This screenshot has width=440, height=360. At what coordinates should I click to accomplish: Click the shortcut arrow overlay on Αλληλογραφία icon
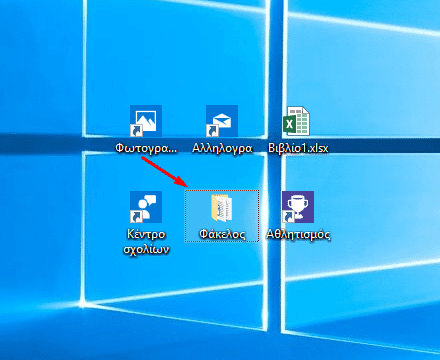(x=212, y=130)
